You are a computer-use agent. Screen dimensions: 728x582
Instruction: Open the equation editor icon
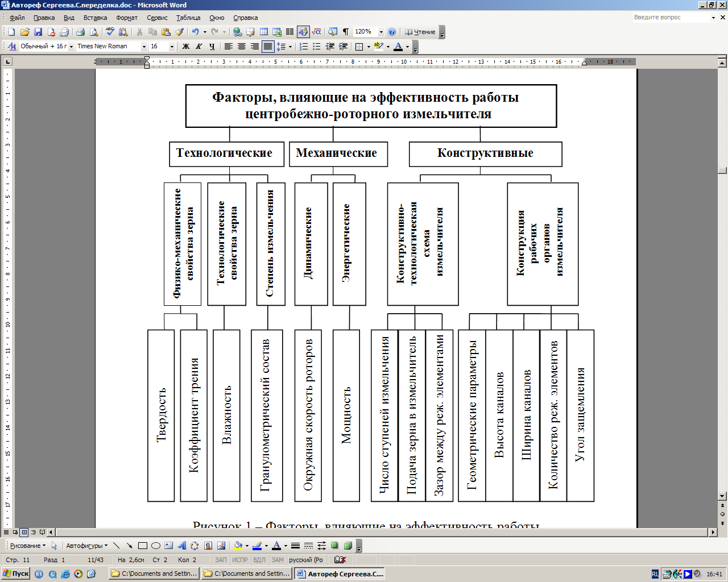(317, 32)
